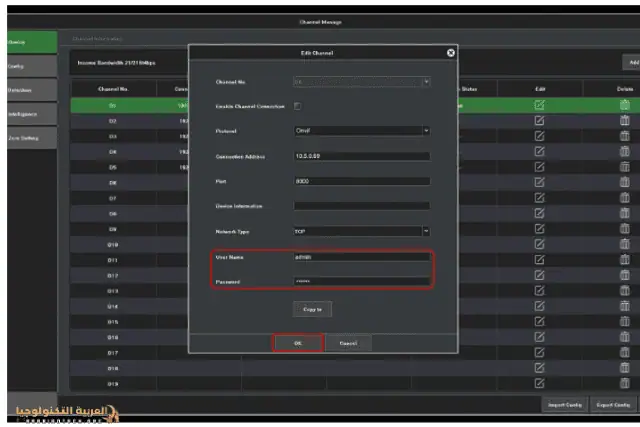
Task: Click into the Port input field
Action: (362, 181)
